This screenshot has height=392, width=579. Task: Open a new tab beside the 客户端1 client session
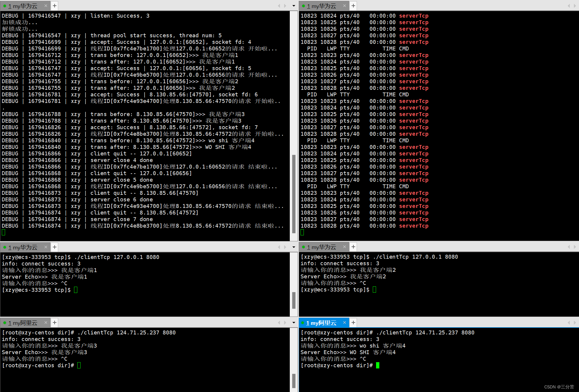click(x=55, y=247)
